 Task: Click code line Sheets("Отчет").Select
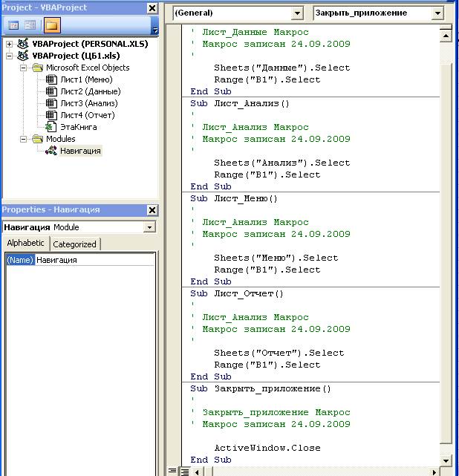coord(279,353)
